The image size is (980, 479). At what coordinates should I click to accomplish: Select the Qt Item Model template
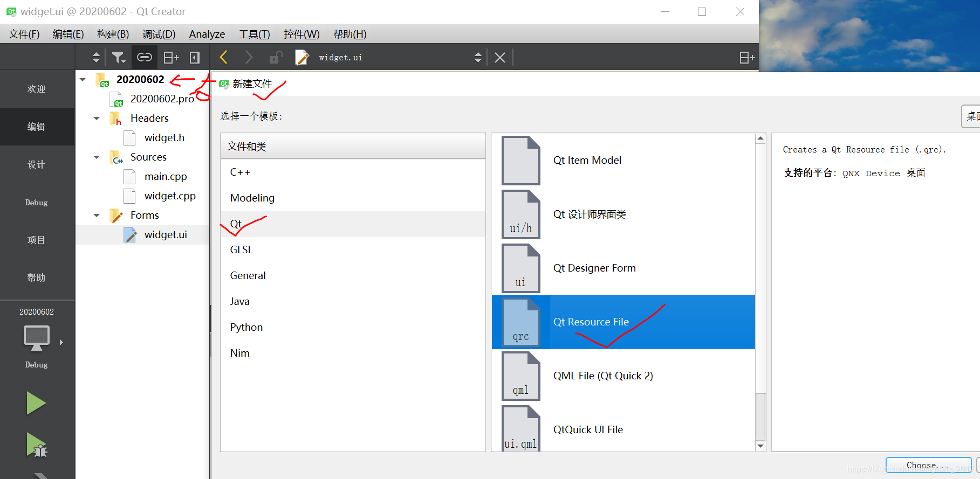click(623, 161)
